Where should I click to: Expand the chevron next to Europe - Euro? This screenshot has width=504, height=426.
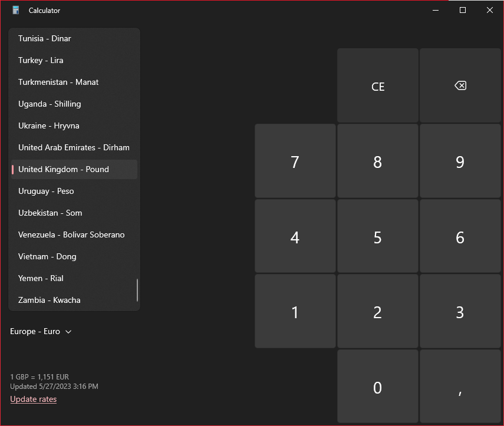tap(67, 332)
